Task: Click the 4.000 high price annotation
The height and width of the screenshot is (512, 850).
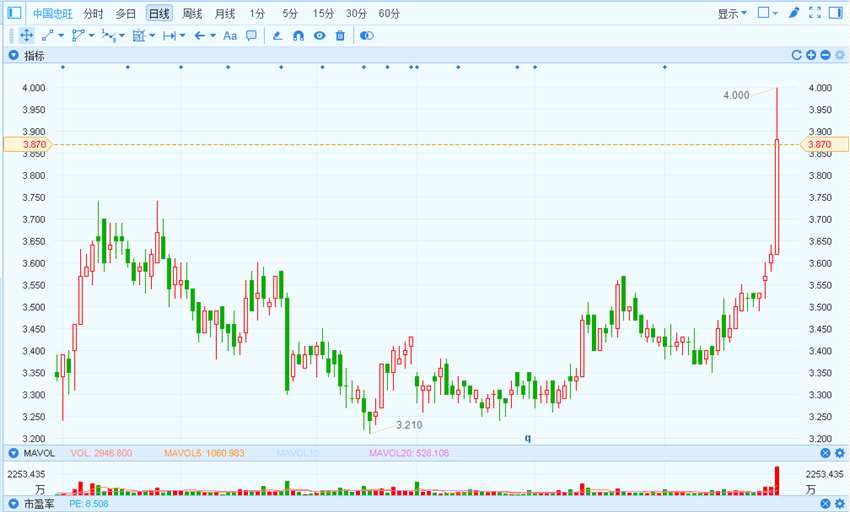Action: tap(736, 95)
